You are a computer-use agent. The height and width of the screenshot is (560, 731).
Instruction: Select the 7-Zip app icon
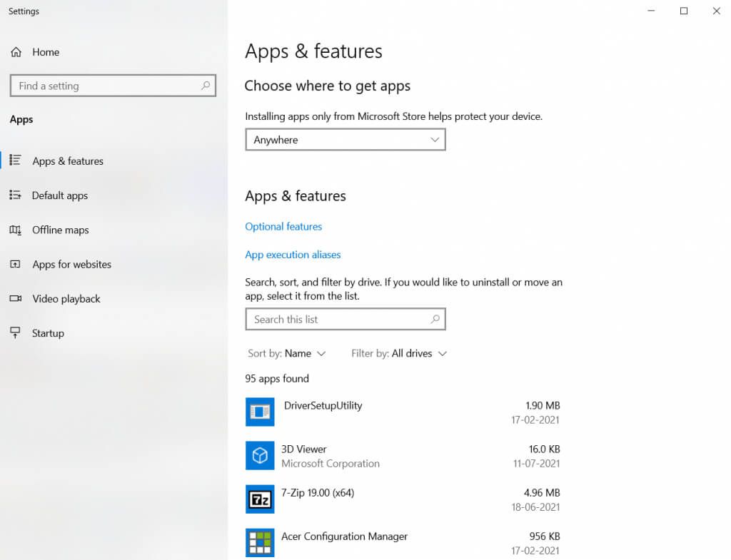tap(260, 499)
